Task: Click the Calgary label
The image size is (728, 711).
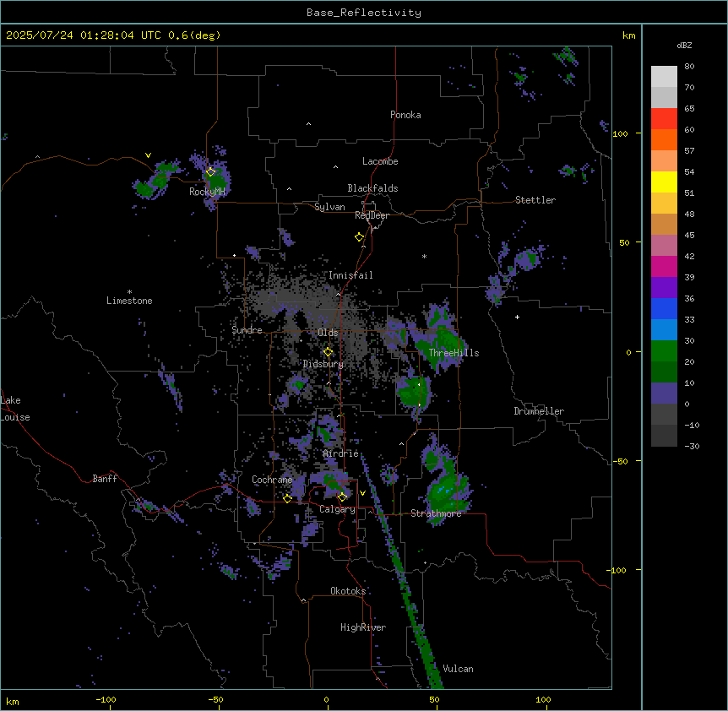Action: tap(337, 509)
